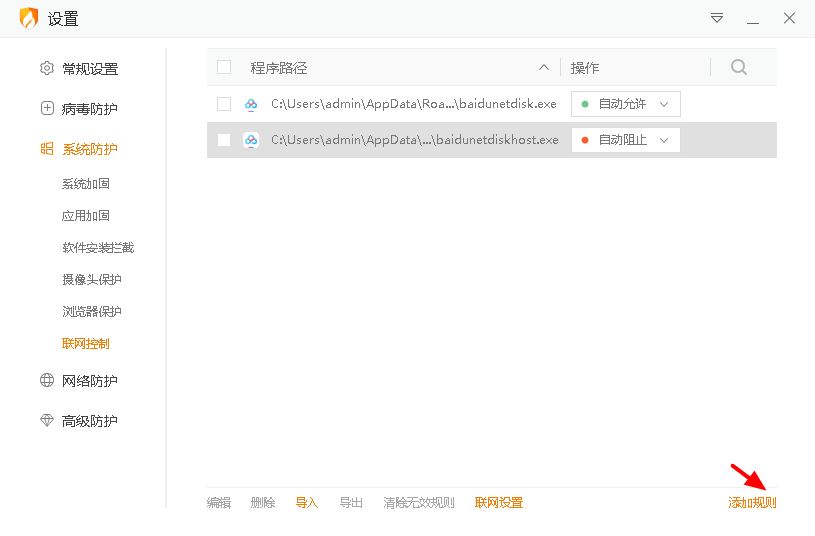
Task: Click the search magnifier icon in header
Action: pos(739,67)
